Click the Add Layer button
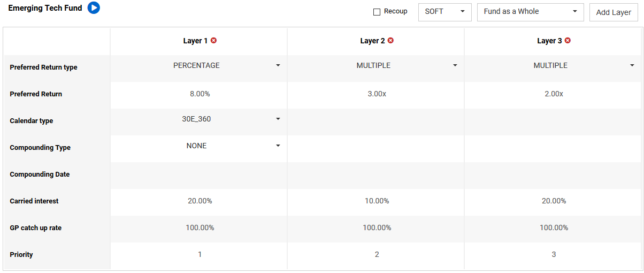The image size is (644, 273). pos(614,12)
